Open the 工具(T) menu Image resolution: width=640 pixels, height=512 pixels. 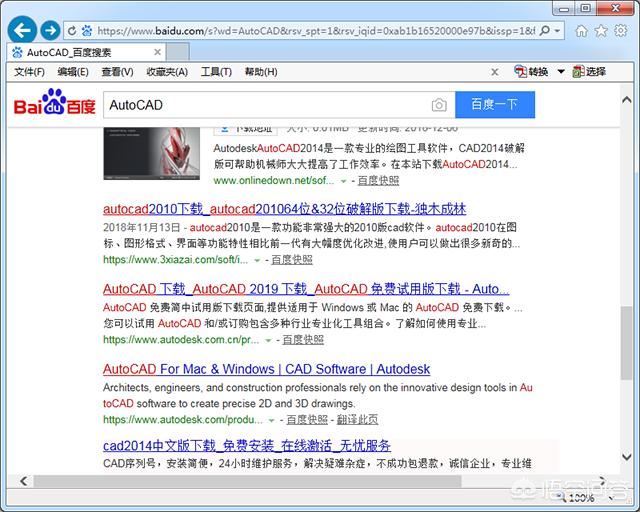pos(217,72)
